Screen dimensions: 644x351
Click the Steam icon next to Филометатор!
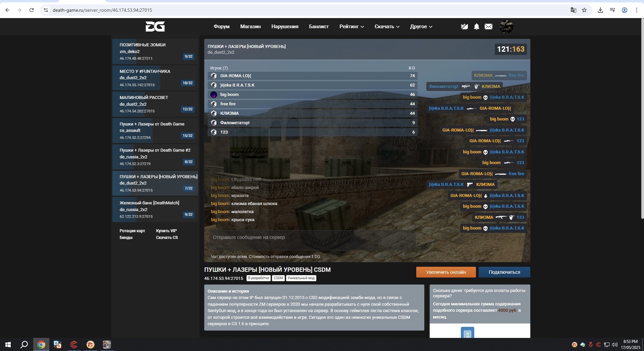[x=214, y=123]
